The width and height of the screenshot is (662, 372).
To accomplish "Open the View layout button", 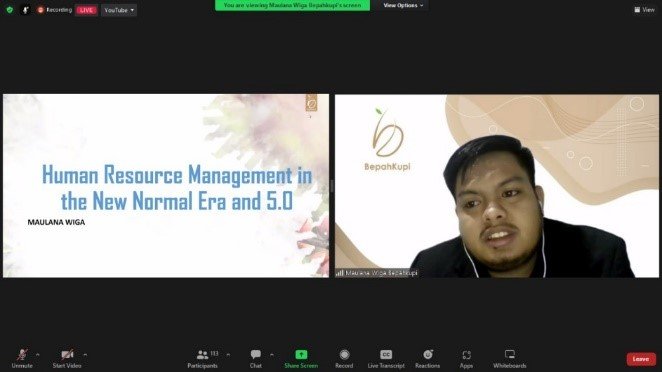I will tap(644, 9).
